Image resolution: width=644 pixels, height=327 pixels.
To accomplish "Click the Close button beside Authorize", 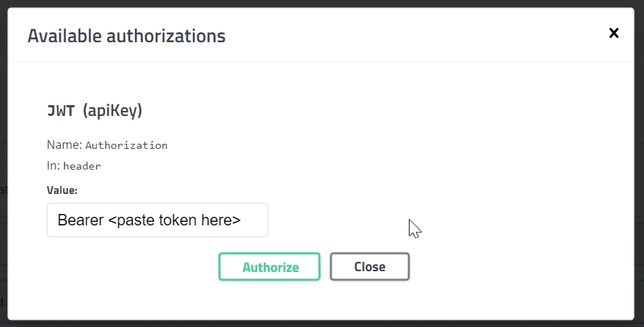I will (x=370, y=266).
